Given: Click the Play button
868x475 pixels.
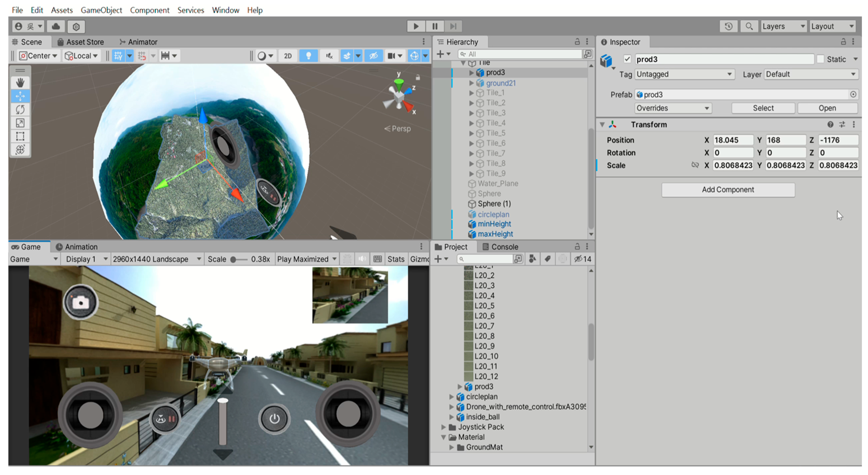Looking at the screenshot, I should pyautogui.click(x=415, y=26).
